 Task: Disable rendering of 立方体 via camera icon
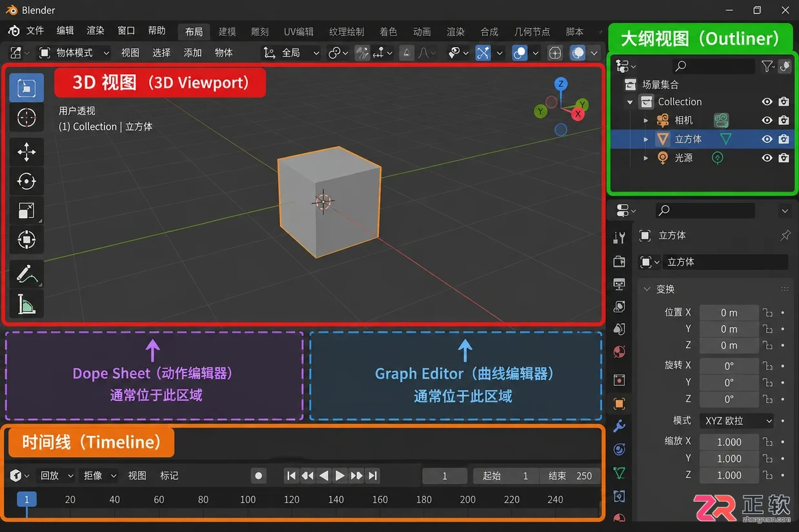pos(784,139)
